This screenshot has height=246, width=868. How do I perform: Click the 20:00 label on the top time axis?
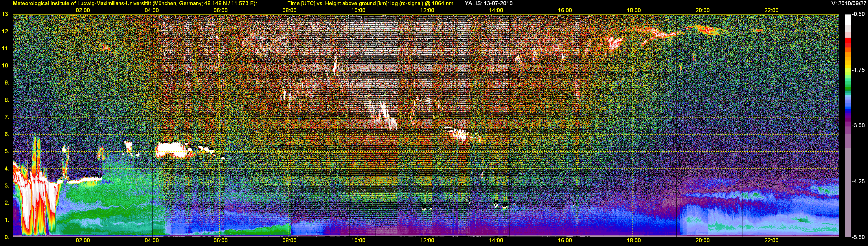pyautogui.click(x=703, y=10)
